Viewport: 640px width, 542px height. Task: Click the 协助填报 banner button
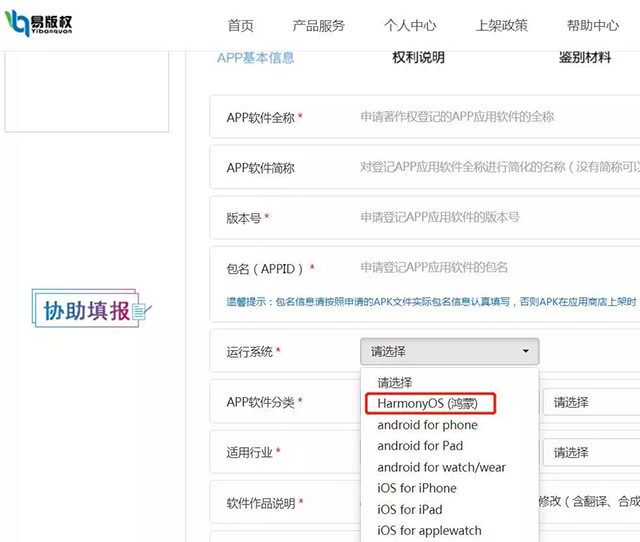[91, 309]
